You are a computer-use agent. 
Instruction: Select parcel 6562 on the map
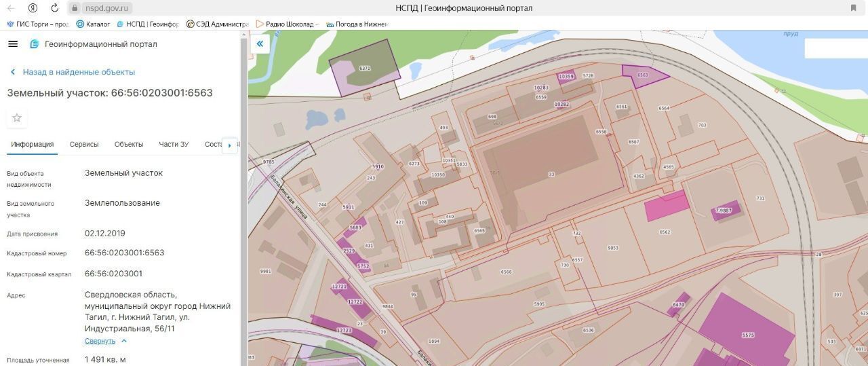(x=665, y=232)
